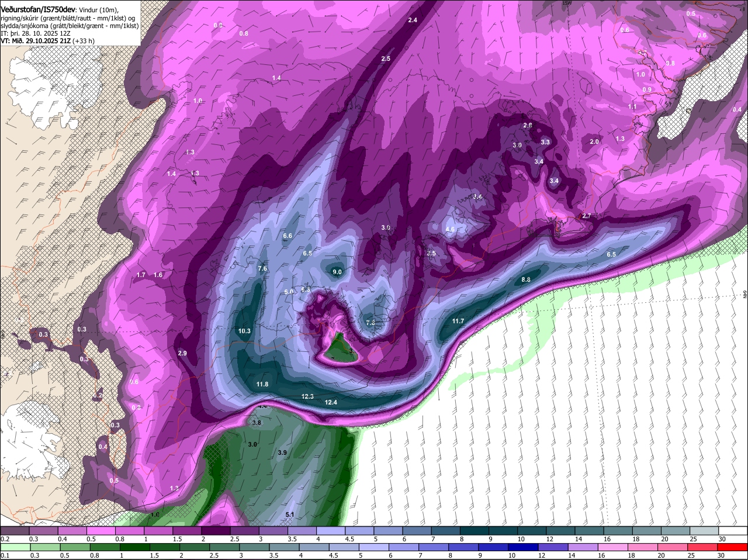Click the 10.3 precipitation value
748x560 pixels.
tap(244, 331)
